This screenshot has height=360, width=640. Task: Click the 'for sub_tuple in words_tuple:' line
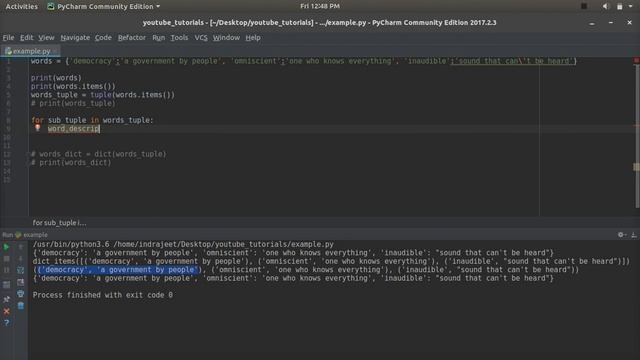coord(92,120)
